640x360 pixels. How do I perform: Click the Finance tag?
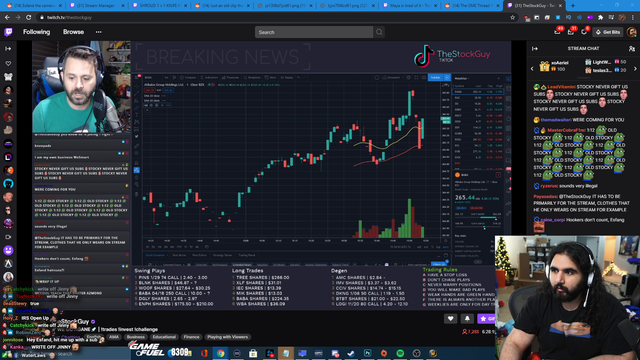pos(191,337)
